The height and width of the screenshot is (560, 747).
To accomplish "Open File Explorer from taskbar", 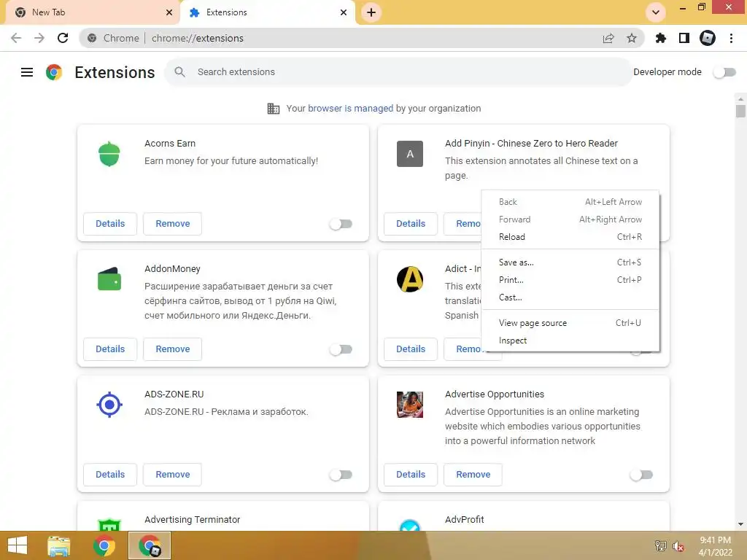I will click(x=58, y=545).
